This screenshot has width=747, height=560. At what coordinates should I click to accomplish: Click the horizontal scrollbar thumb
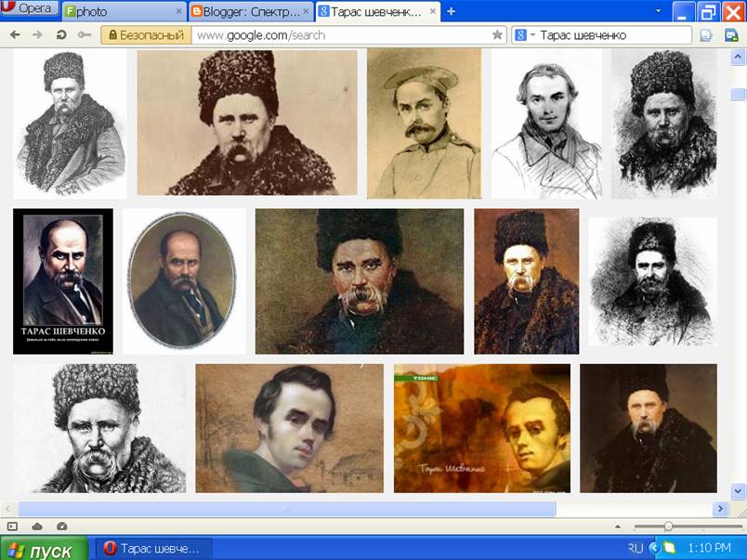(287, 509)
